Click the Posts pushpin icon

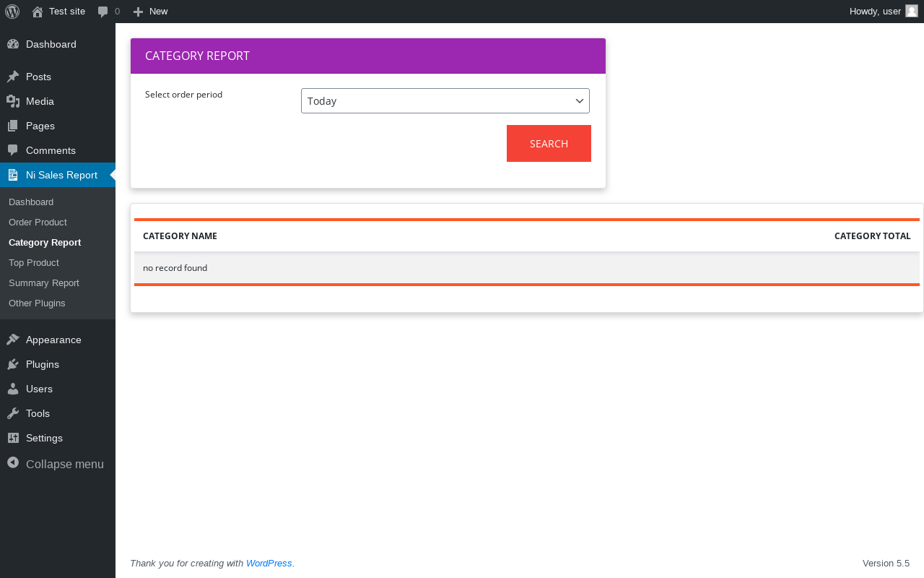(x=13, y=77)
